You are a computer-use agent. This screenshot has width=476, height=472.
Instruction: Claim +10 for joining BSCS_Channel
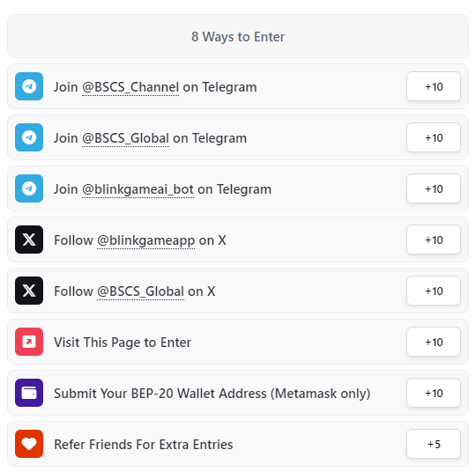[x=434, y=86]
